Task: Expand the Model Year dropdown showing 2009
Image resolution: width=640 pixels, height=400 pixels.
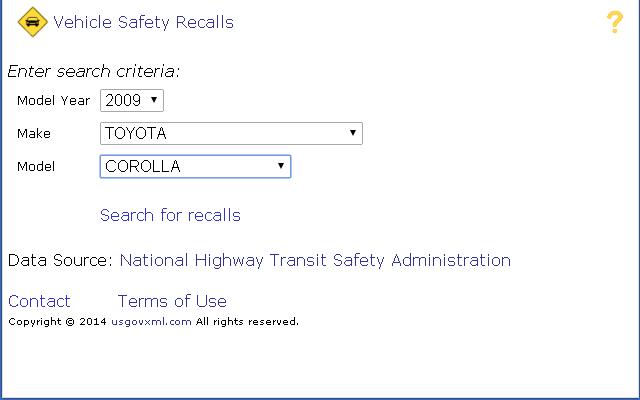Action: click(131, 100)
